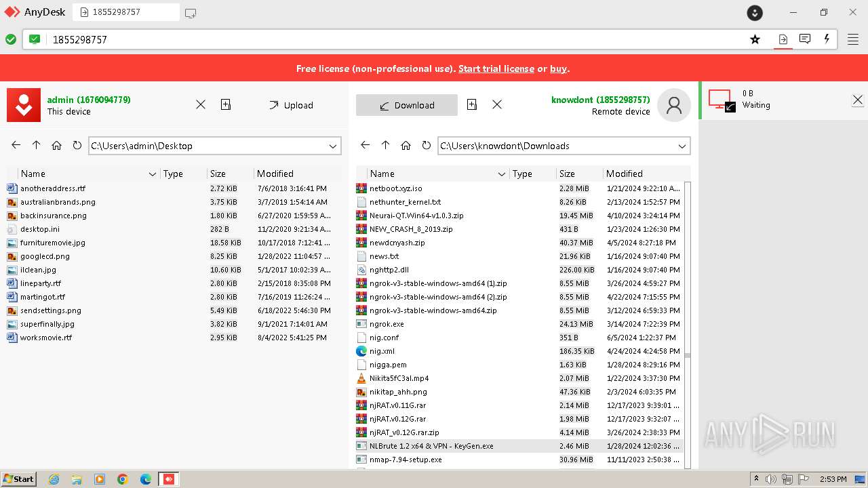Create new folder in remote panel
Screen dimensions: 868x488
coord(472,104)
